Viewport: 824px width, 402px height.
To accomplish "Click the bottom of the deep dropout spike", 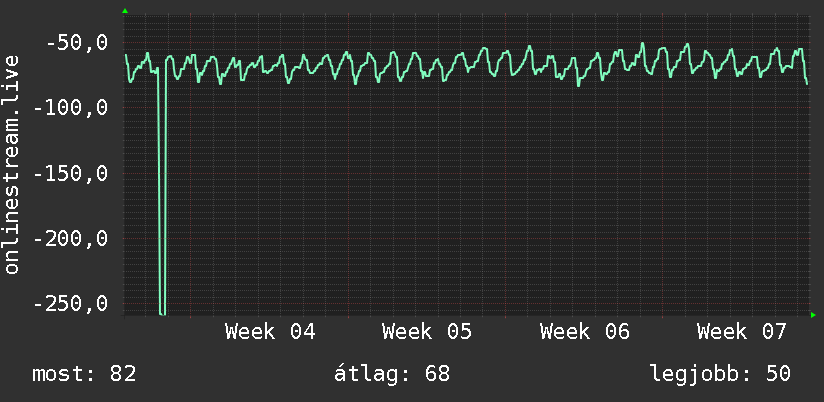I will (162, 312).
